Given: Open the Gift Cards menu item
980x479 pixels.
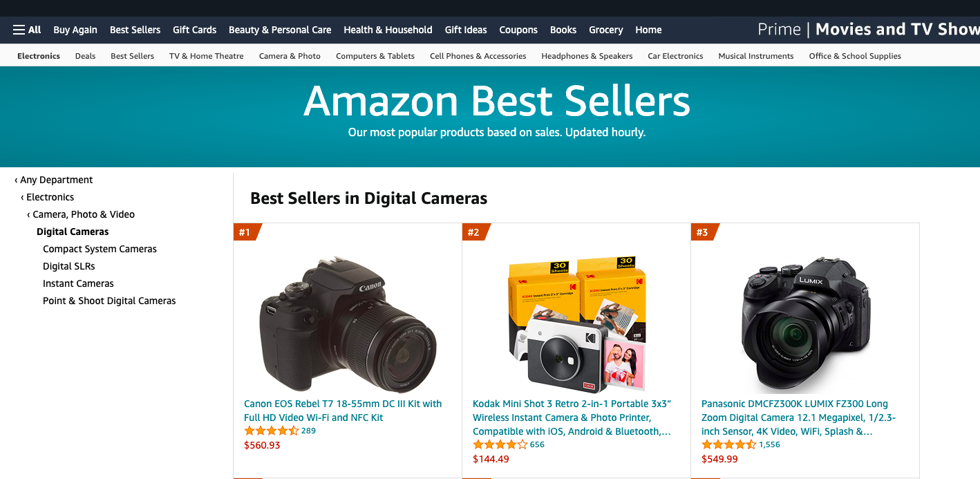Looking at the screenshot, I should click(194, 30).
